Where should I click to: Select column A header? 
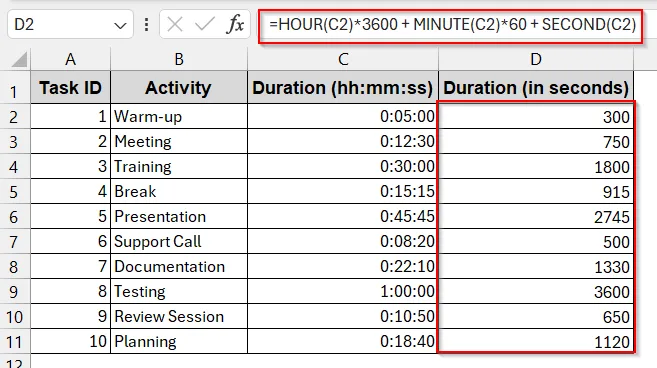(x=70, y=59)
